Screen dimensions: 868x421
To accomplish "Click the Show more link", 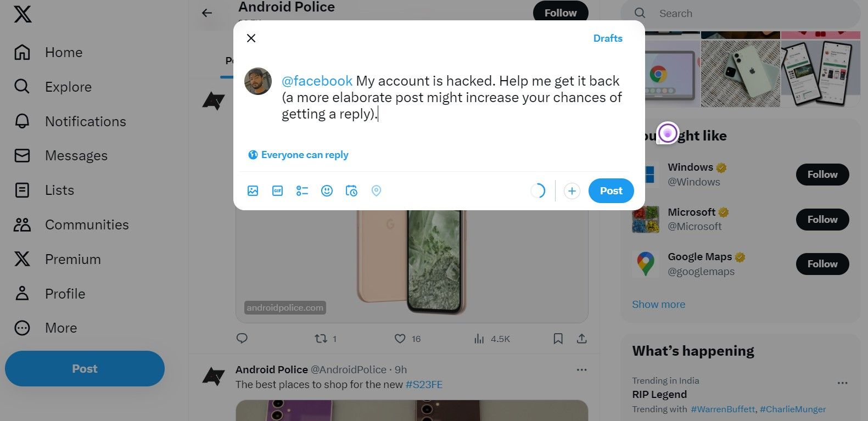I will tap(658, 304).
